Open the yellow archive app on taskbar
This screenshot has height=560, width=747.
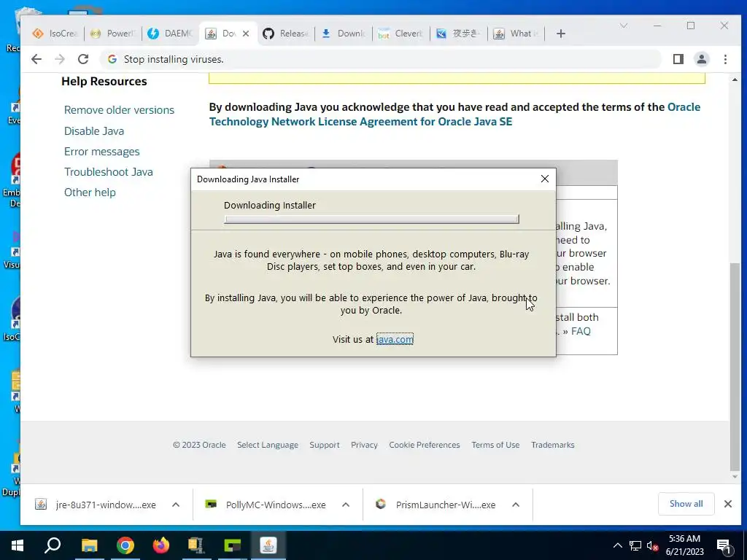(x=196, y=545)
